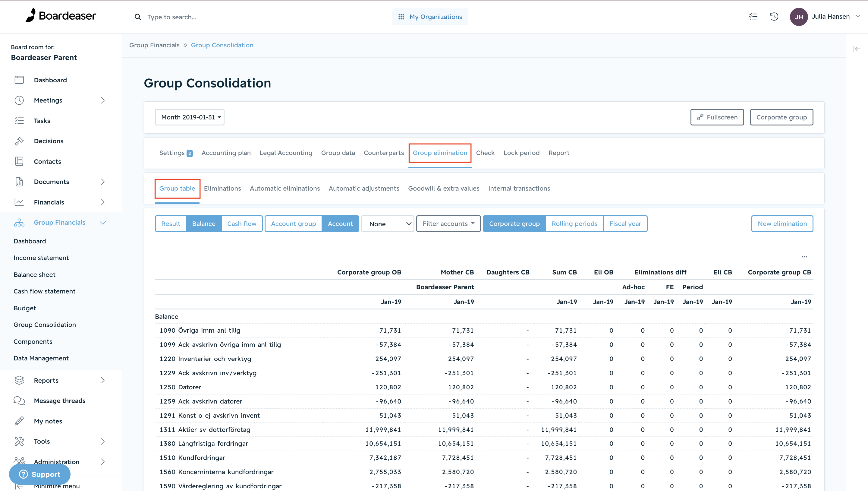
Task: Open the Settings tab
Action: (x=175, y=153)
